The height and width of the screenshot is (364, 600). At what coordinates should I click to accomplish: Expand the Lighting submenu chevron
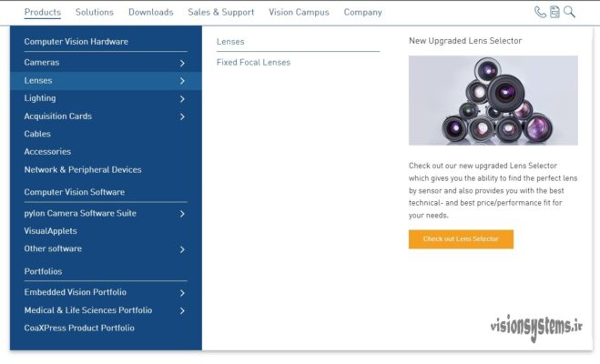pyautogui.click(x=182, y=98)
